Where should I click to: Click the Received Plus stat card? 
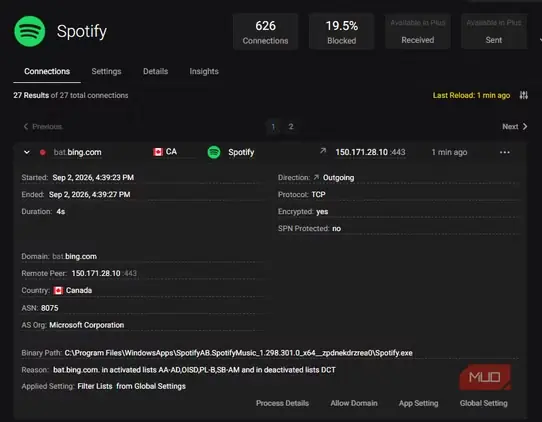pyautogui.click(x=418, y=32)
